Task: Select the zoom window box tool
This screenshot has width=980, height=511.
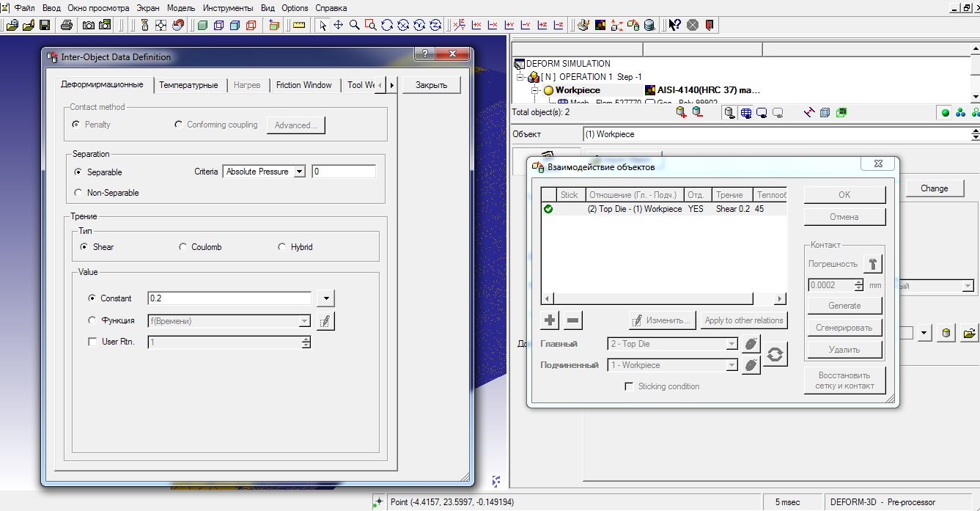Action: point(371,25)
